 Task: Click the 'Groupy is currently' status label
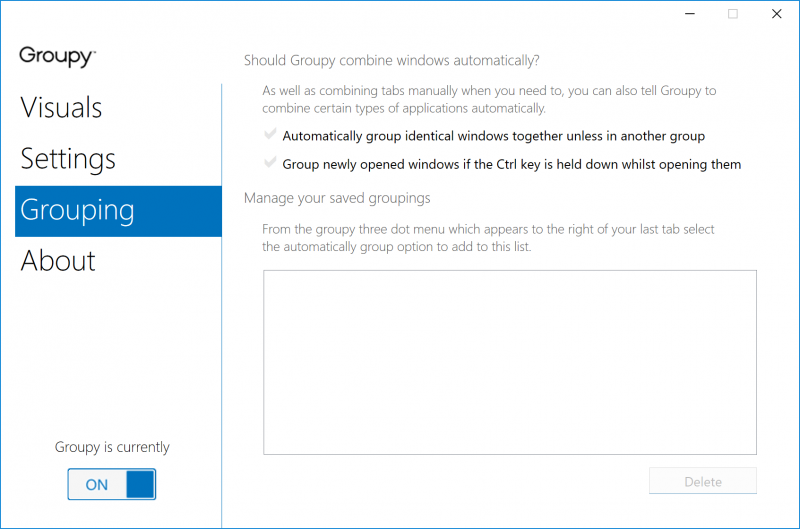click(112, 447)
